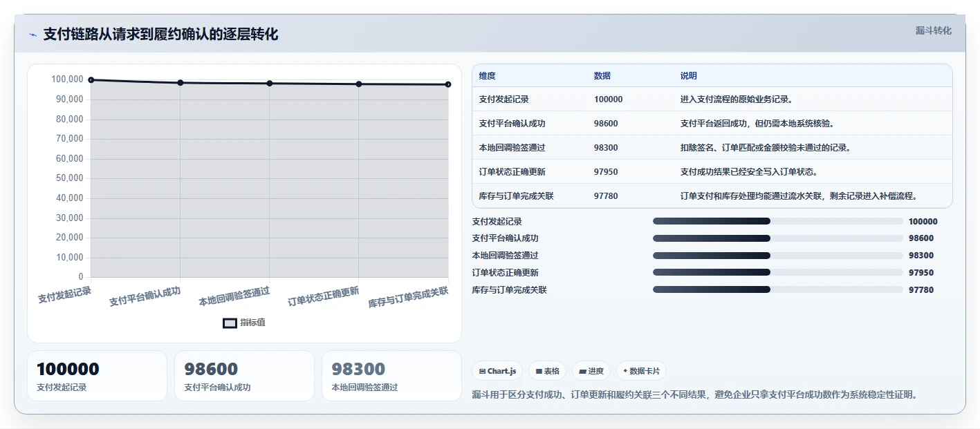The height and width of the screenshot is (429, 980).
Task: Click the 维度 column header
Action: click(x=487, y=76)
